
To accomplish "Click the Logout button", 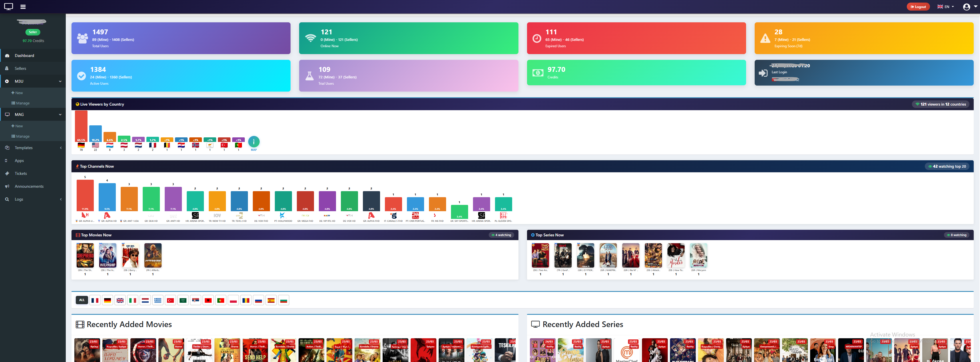I will pos(918,7).
